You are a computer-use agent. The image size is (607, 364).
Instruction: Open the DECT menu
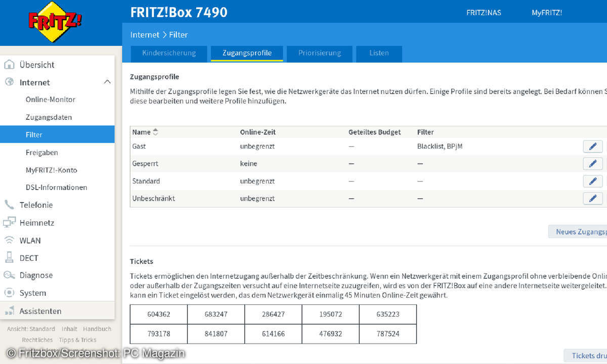29,258
